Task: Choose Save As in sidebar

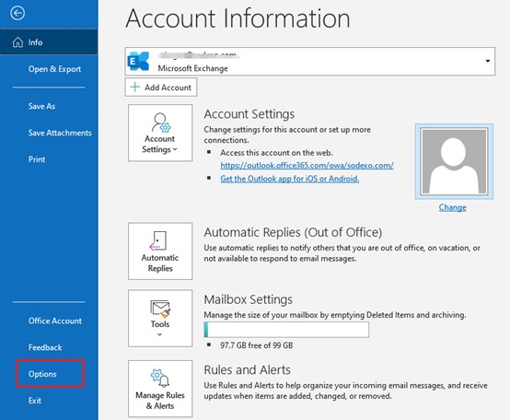Action: pyautogui.click(x=41, y=107)
